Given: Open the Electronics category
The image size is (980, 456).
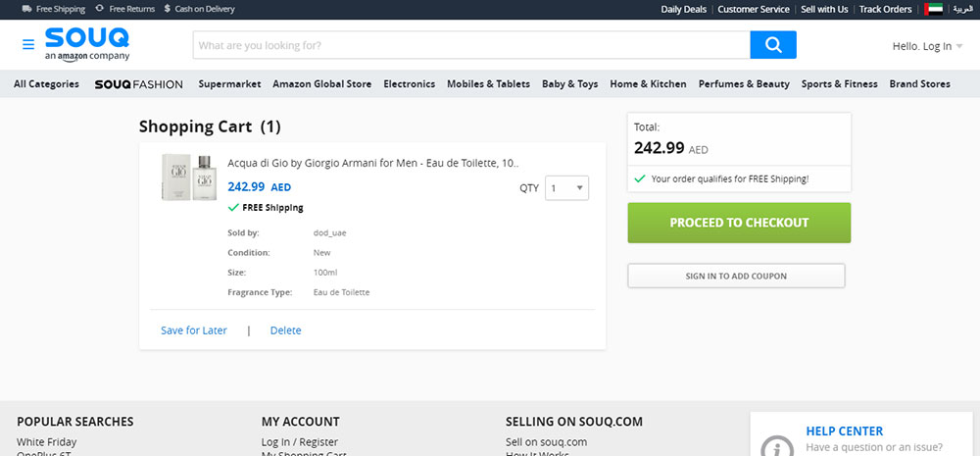Looking at the screenshot, I should pyautogui.click(x=410, y=83).
